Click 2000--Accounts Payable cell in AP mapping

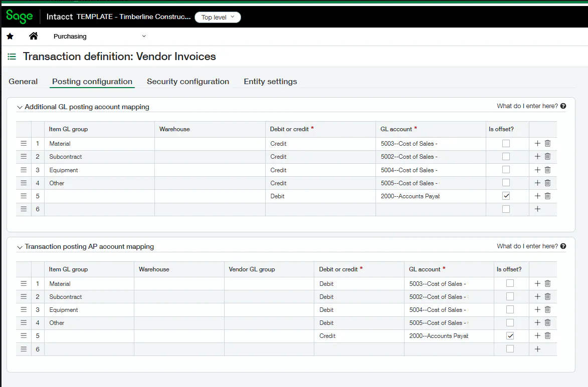click(x=449, y=335)
